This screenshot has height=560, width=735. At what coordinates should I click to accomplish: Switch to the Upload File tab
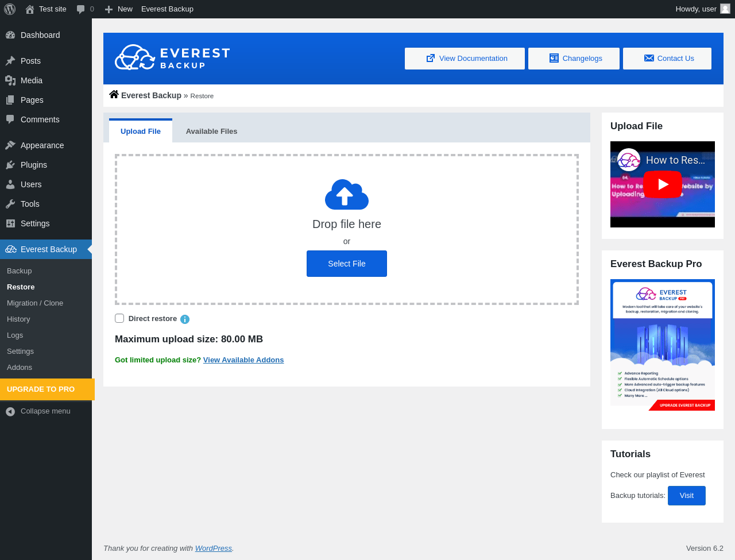pyautogui.click(x=141, y=131)
